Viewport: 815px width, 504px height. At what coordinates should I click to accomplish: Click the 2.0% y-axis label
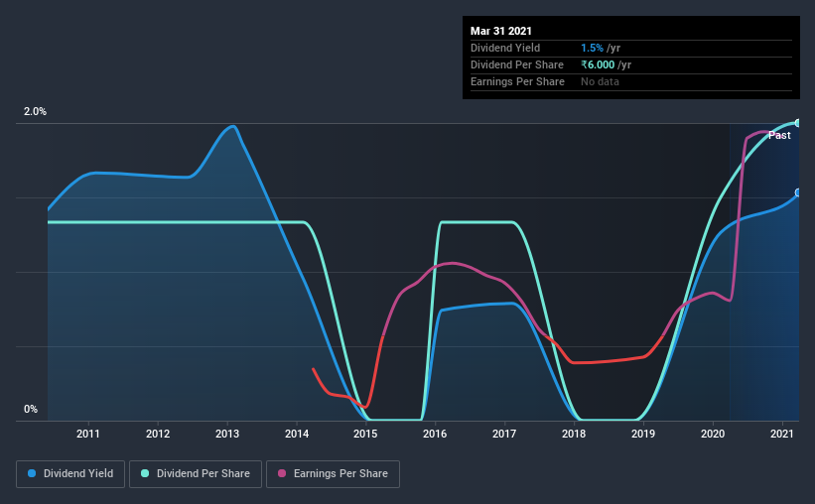click(x=35, y=112)
